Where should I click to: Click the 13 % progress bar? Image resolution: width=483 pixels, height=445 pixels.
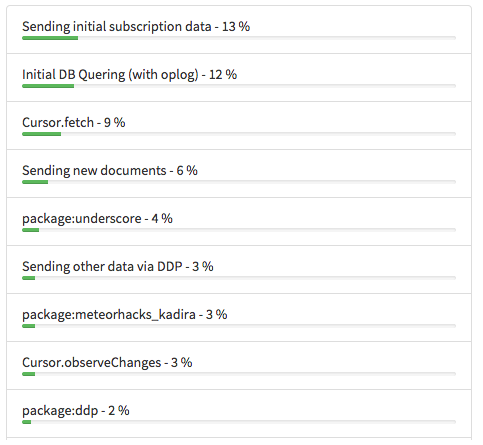(239, 38)
